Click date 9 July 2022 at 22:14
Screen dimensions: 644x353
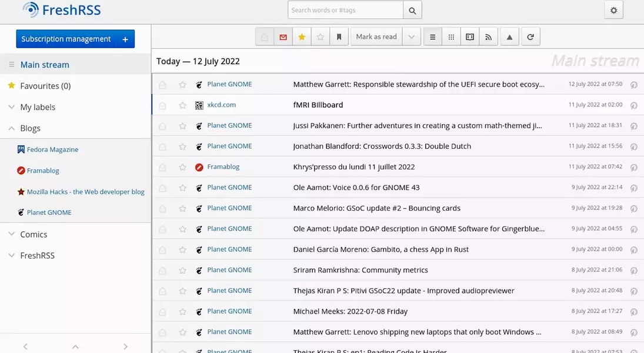[x=597, y=188]
